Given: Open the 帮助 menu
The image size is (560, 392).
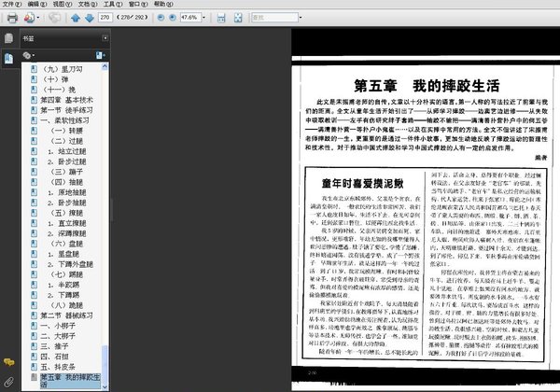Looking at the screenshot, I should 163,5.
